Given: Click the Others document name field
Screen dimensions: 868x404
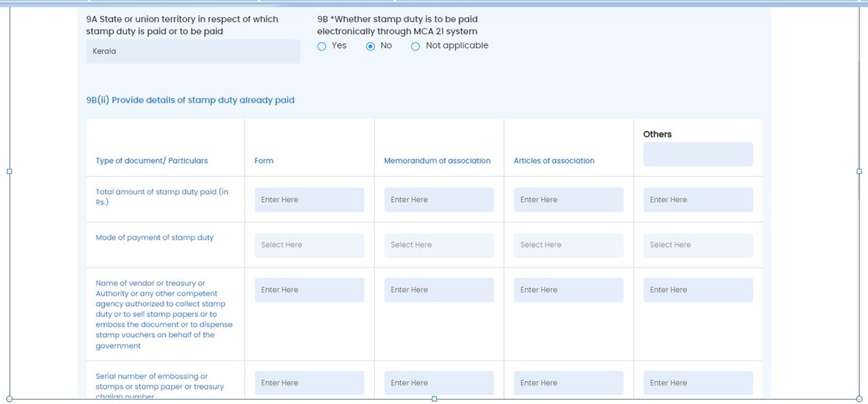Looking at the screenshot, I should pos(698,154).
